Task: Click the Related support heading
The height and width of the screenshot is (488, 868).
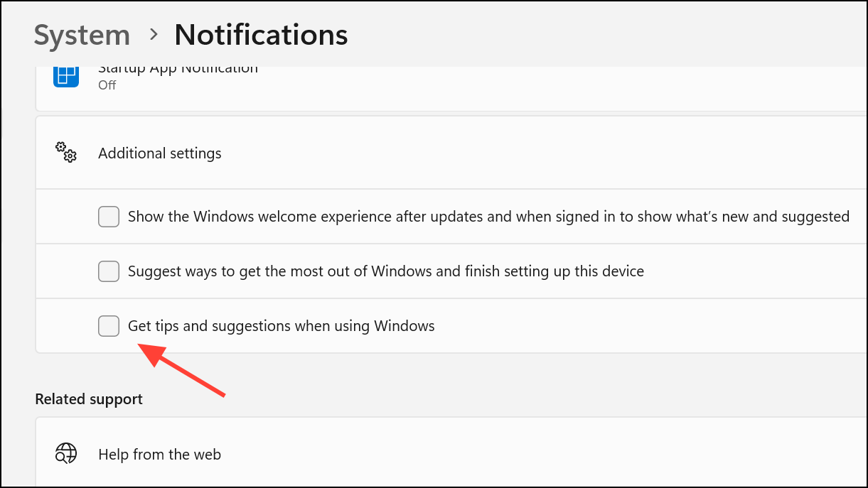Action: [89, 399]
